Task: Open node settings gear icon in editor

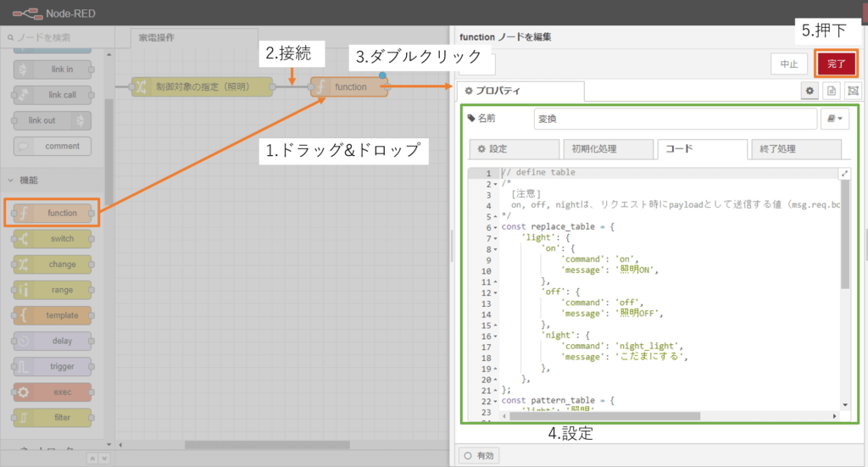Action: [x=810, y=91]
